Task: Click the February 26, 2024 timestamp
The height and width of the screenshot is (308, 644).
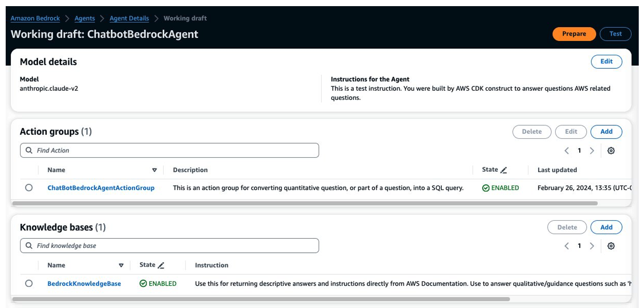Action: click(584, 188)
